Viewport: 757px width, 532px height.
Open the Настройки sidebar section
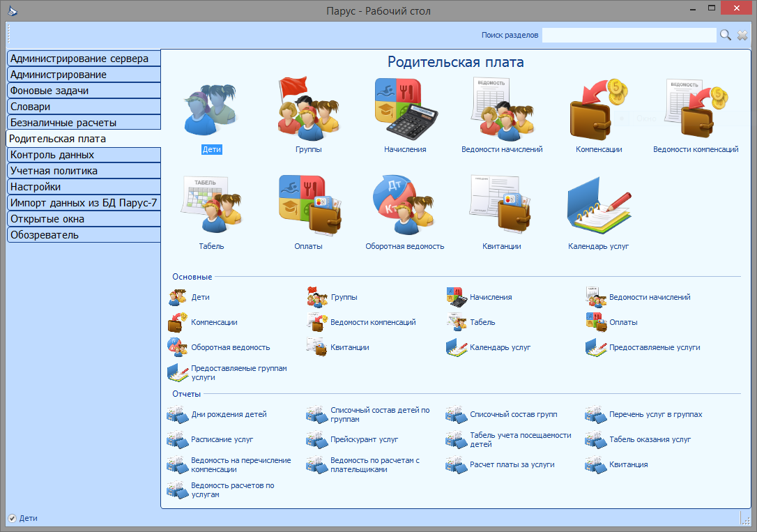(84, 186)
